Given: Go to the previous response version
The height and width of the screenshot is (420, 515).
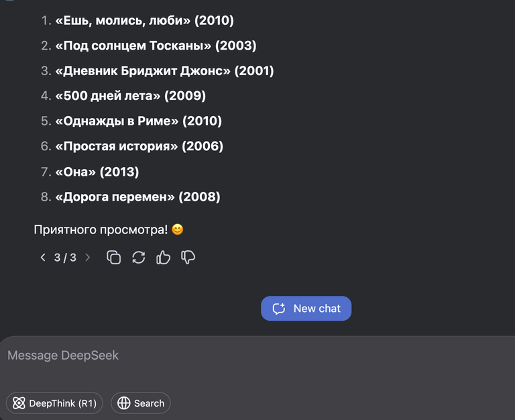Looking at the screenshot, I should pos(43,257).
